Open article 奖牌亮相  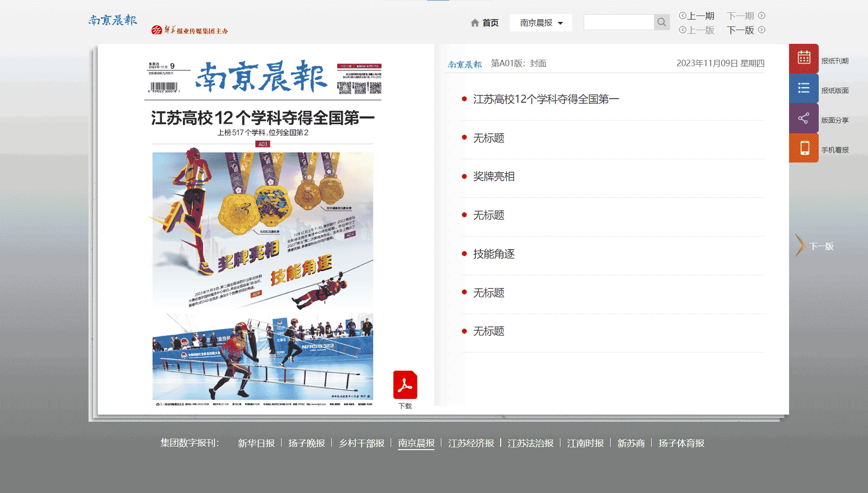pos(494,177)
